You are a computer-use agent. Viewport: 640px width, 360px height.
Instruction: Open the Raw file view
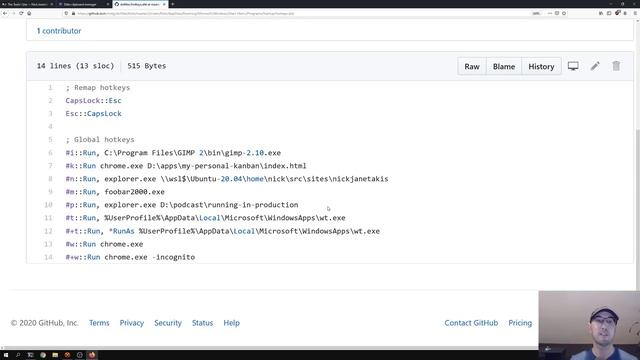(x=472, y=67)
